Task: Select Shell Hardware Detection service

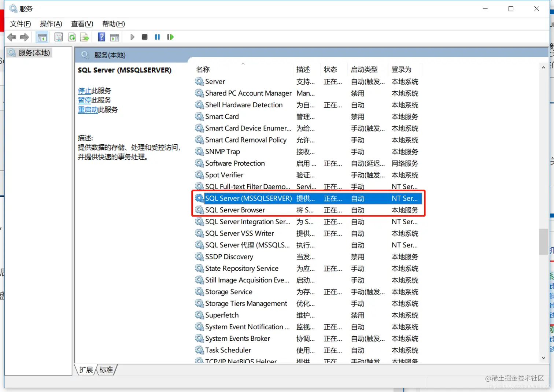Action: 308,105
